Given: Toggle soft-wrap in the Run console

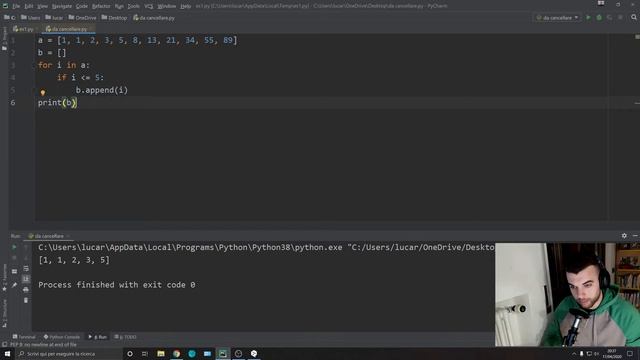Looking at the screenshot, I should pyautogui.click(x=26, y=269).
